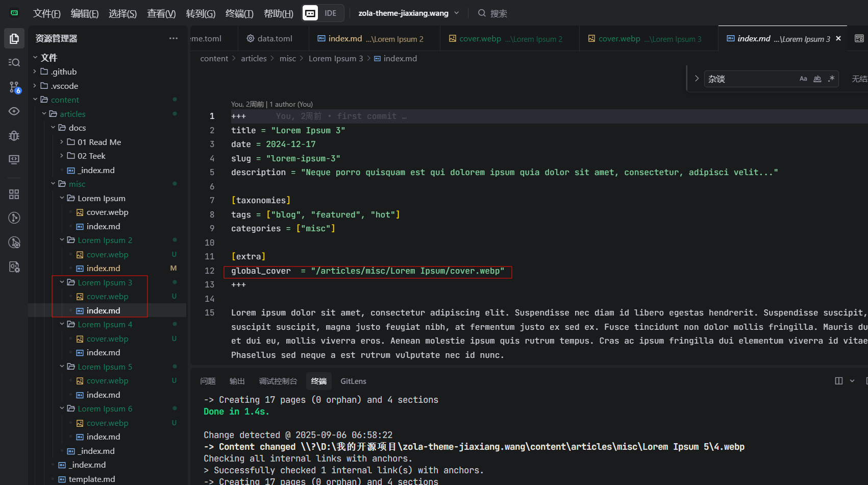Click the search magnifier icon in title bar
The width and height of the screenshot is (868, 485).
(482, 13)
